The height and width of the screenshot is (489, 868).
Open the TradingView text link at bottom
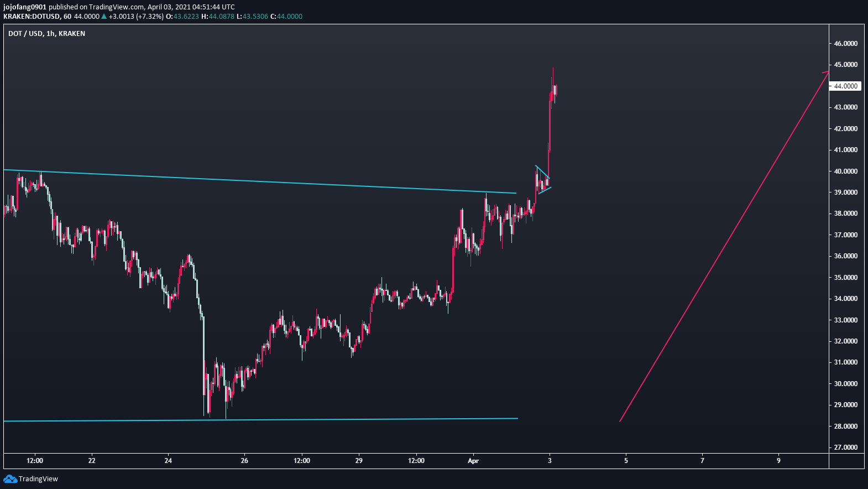[38, 479]
